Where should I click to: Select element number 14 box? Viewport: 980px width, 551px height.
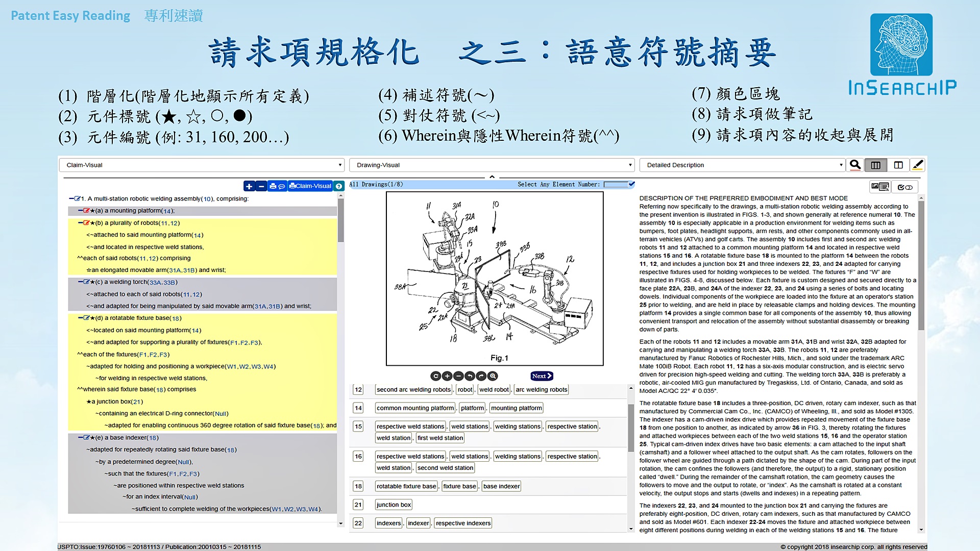358,408
